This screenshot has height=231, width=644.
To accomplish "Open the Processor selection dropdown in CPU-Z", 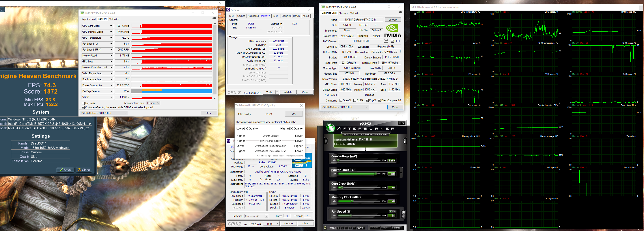I will tap(256, 216).
